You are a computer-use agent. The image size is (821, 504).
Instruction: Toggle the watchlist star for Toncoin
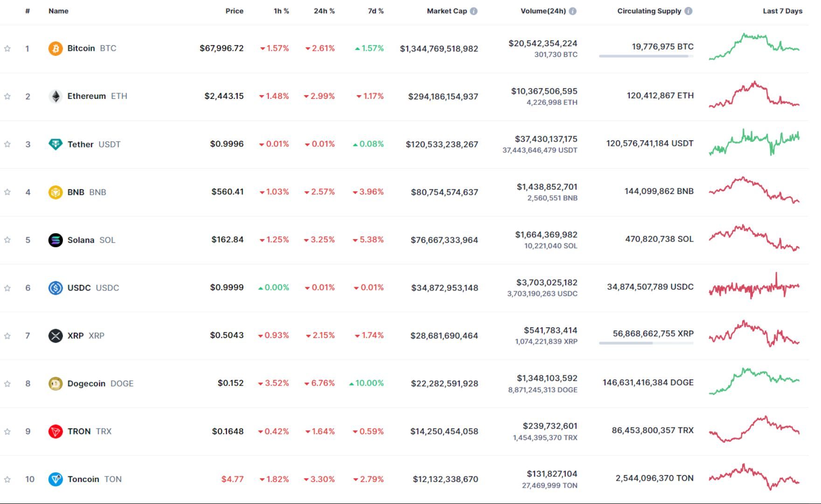(x=7, y=479)
